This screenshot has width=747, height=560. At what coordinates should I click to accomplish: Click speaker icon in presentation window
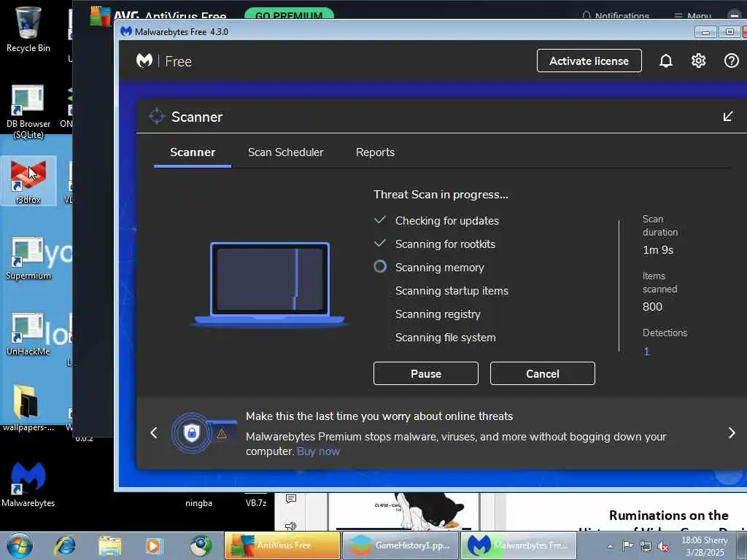[290, 526]
